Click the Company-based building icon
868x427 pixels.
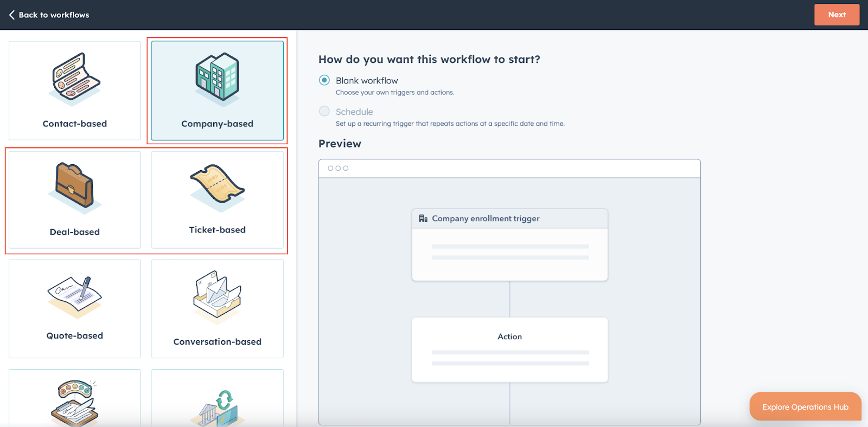click(x=218, y=79)
